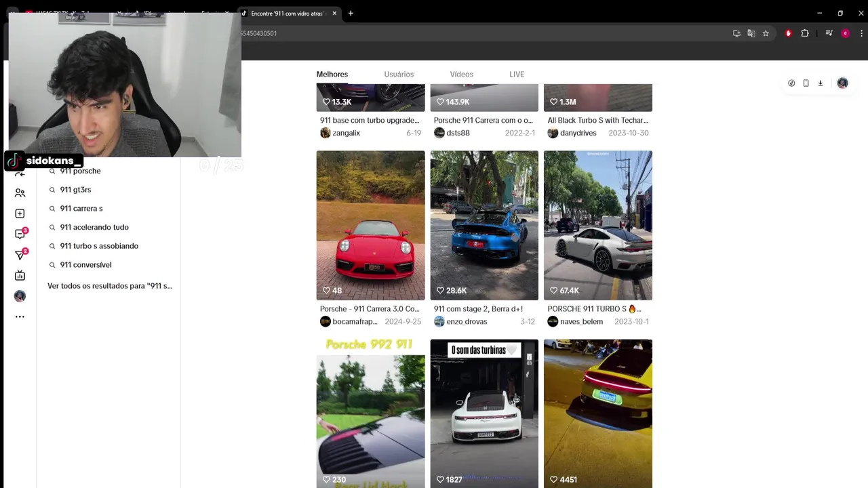Open Chrome profile pink avatar
This screenshot has height=488, width=868.
845,33
